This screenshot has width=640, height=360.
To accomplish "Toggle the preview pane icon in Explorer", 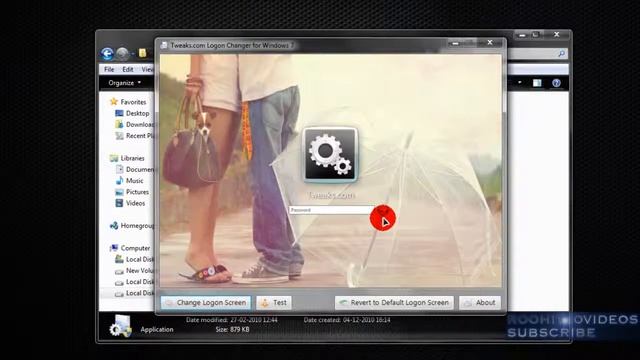I will click(x=537, y=83).
